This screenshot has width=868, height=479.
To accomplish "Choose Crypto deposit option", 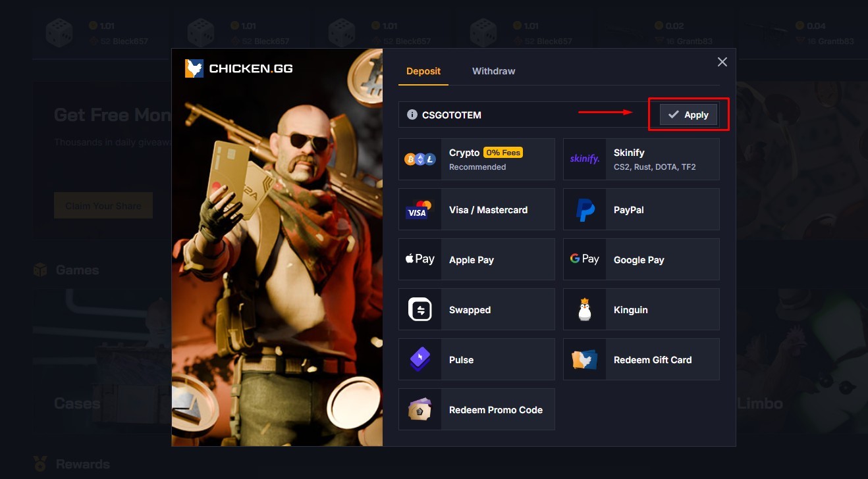I will click(x=477, y=159).
